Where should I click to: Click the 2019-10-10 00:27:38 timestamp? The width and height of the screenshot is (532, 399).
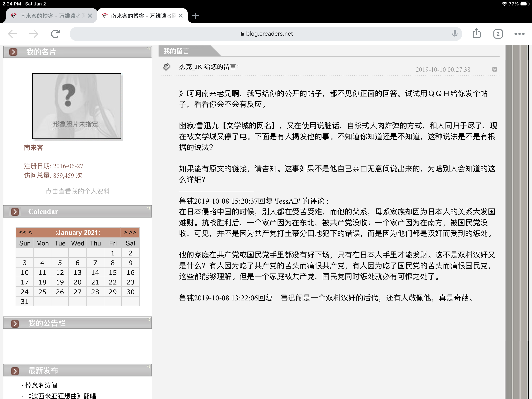tap(443, 70)
